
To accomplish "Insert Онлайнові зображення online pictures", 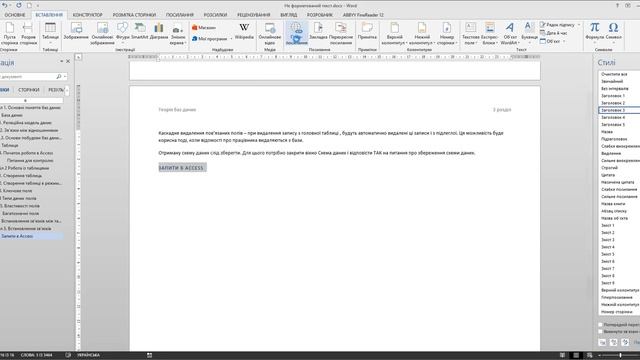I will coord(102,33).
